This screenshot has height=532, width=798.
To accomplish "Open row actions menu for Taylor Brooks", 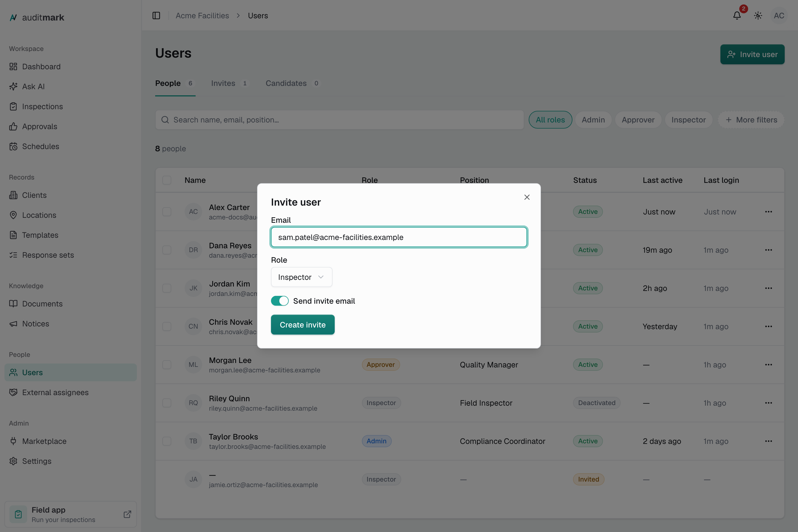I will [768, 441].
